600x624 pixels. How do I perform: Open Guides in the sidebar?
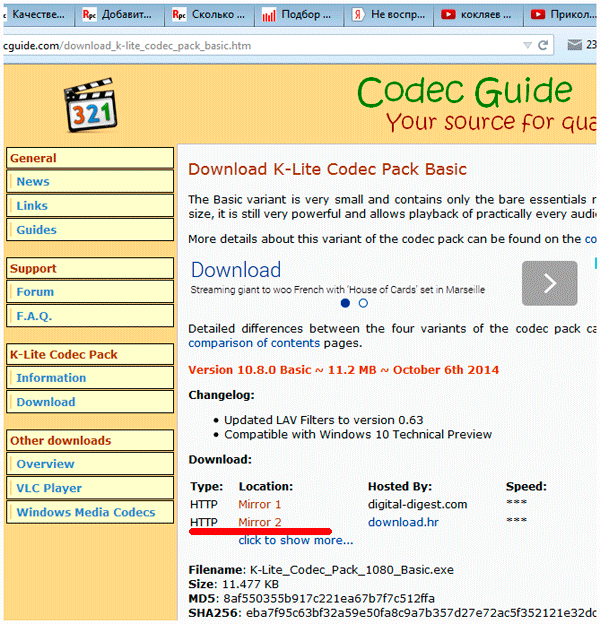(90, 230)
